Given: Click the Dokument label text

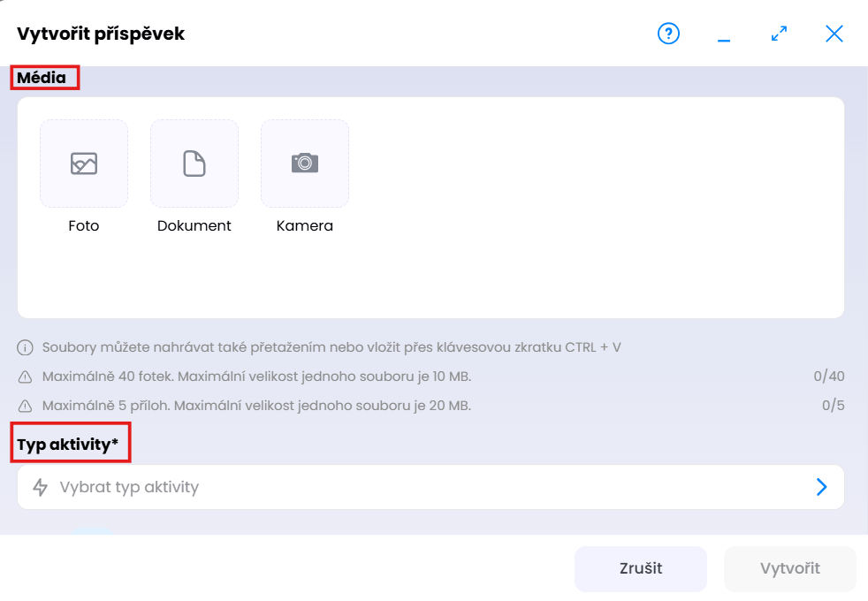Looking at the screenshot, I should (x=194, y=226).
